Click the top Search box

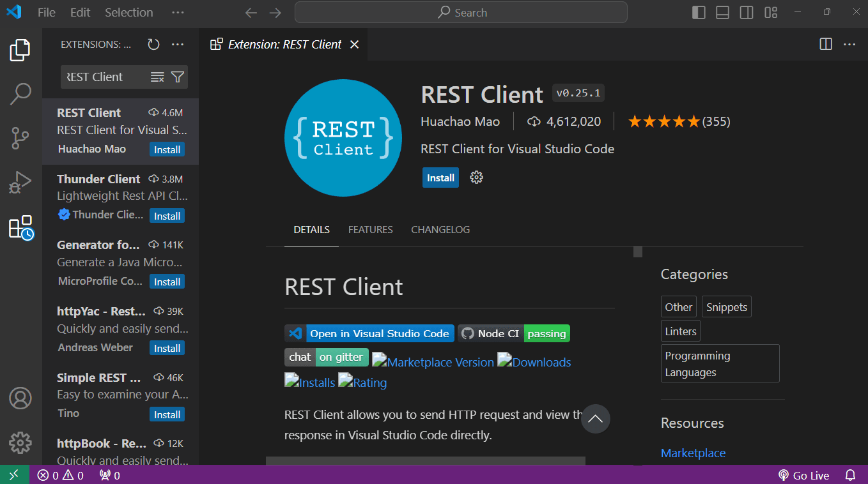point(460,12)
